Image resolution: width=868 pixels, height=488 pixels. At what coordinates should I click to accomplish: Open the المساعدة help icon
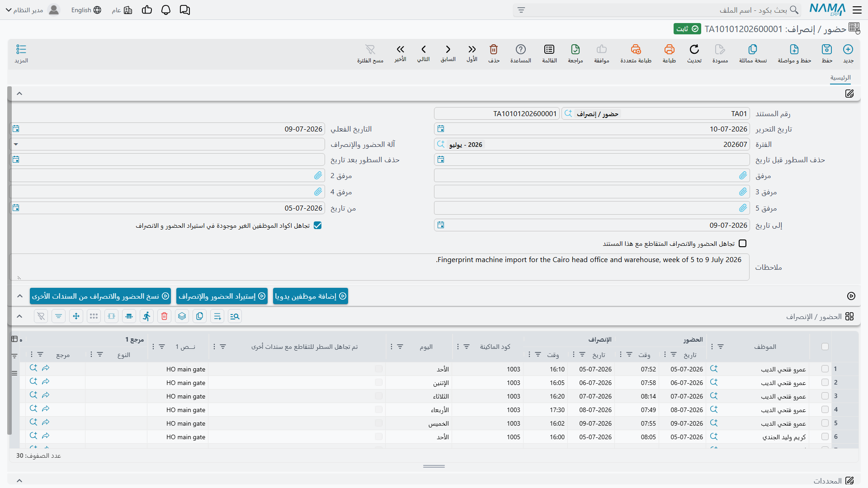[521, 49]
